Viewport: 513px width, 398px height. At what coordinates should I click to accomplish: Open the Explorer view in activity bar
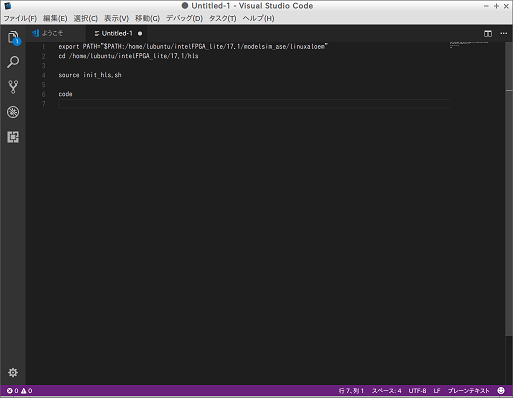click(13, 37)
